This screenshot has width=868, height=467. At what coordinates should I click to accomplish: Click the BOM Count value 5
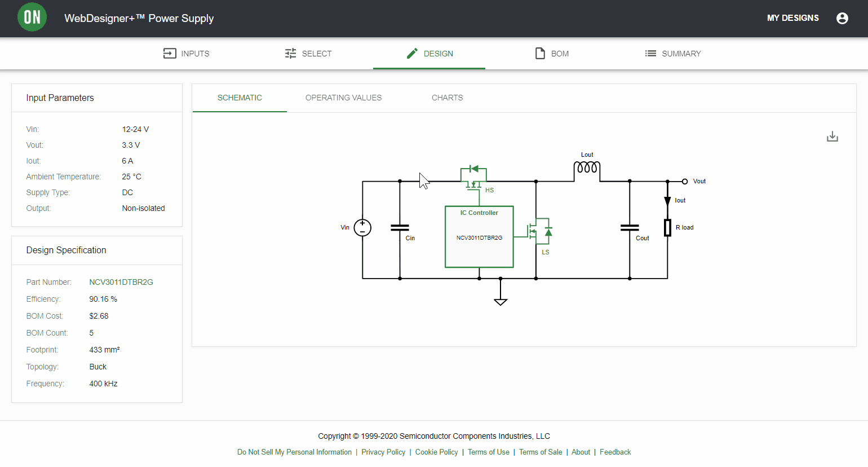tap(91, 333)
